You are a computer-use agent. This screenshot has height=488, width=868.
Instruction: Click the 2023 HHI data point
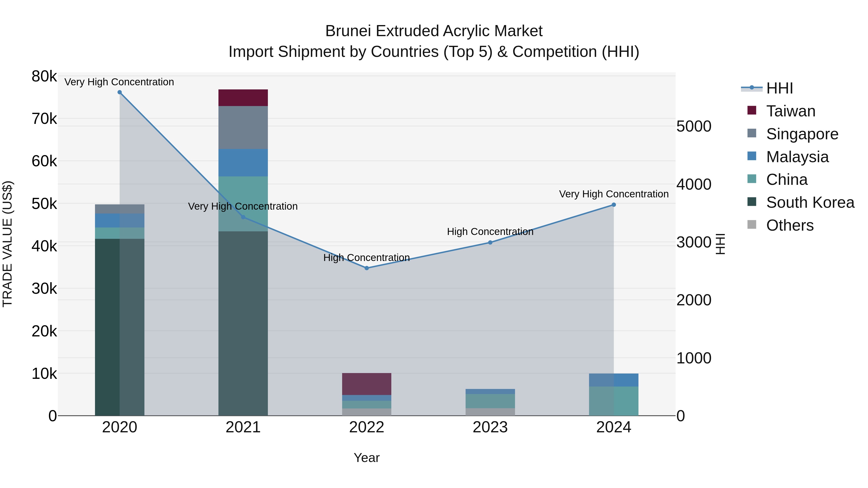pyautogui.click(x=490, y=242)
